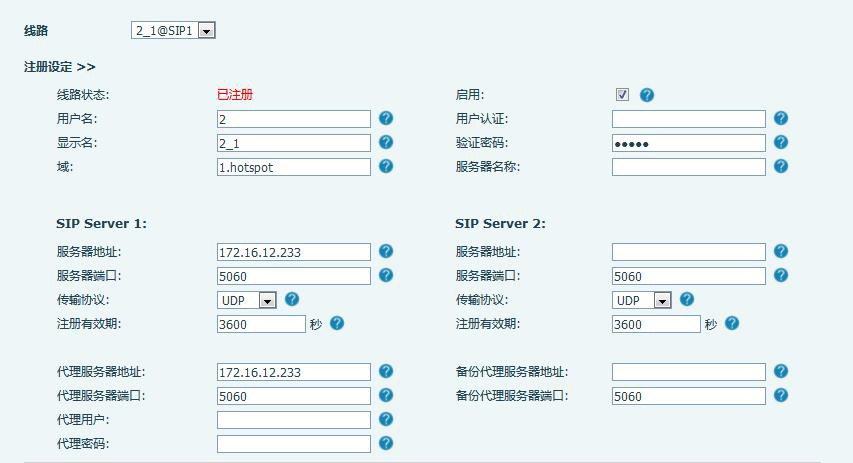
Task: Click help icon next to 代理密码 field
Action: click(386, 443)
